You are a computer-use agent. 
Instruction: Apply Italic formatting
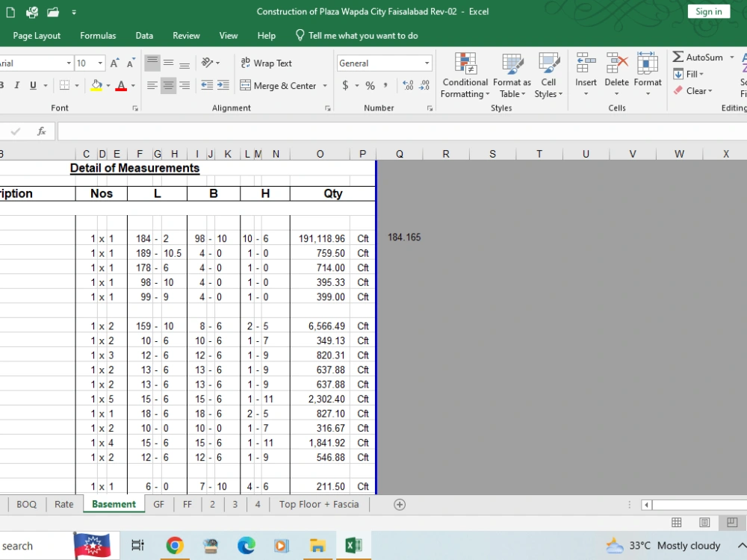(x=16, y=85)
